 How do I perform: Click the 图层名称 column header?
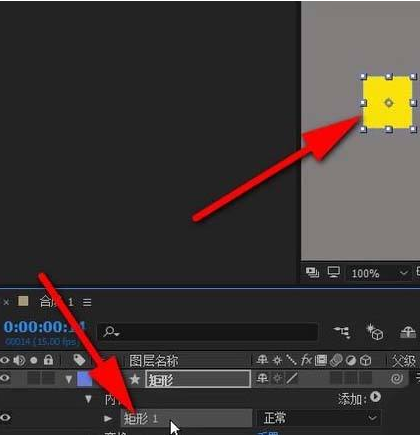pos(154,361)
